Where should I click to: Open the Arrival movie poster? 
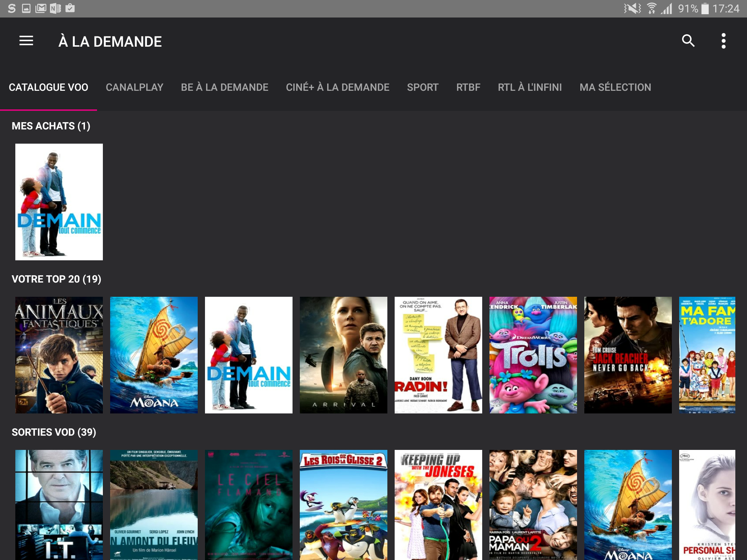(343, 355)
